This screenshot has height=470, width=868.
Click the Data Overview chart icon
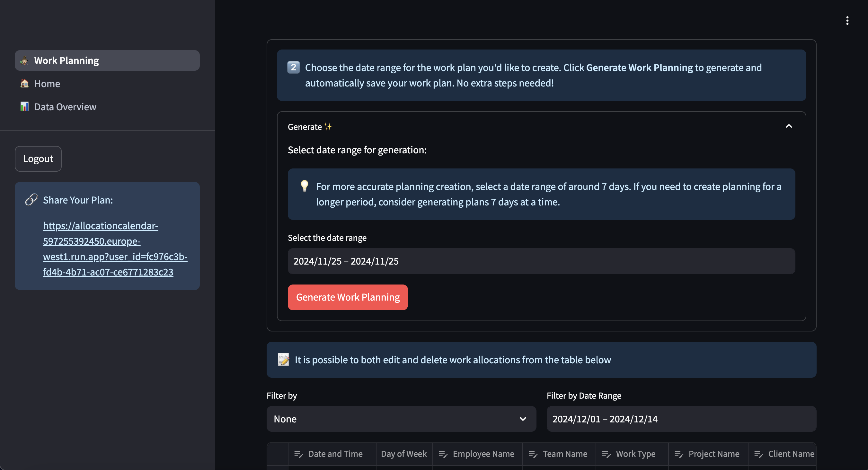coord(24,106)
